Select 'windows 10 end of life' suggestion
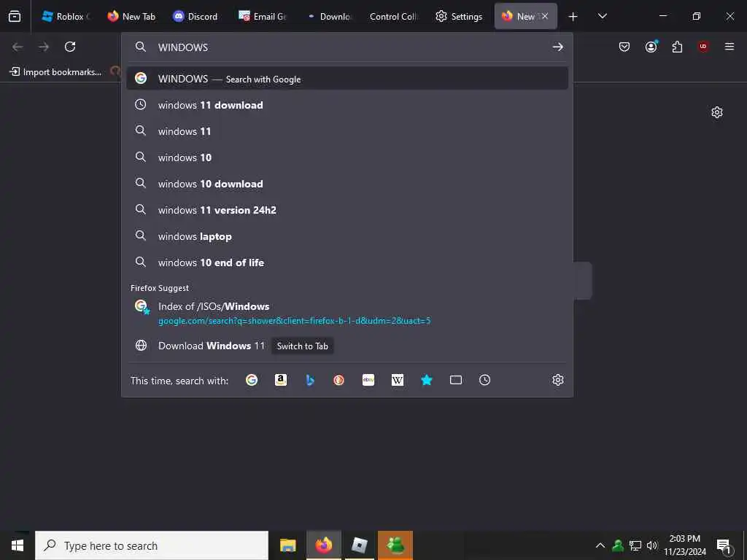Screen dimensions: 747x560 pyautogui.click(x=347, y=262)
